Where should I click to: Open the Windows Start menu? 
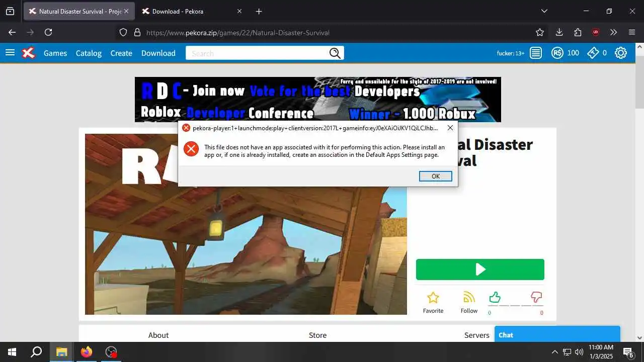point(12,352)
